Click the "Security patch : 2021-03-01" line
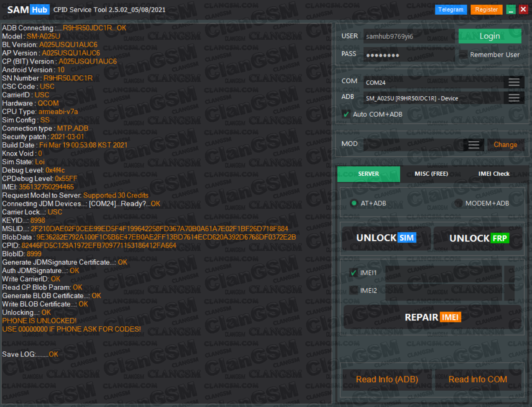Image resolution: width=532 pixels, height=407 pixels. click(x=43, y=137)
